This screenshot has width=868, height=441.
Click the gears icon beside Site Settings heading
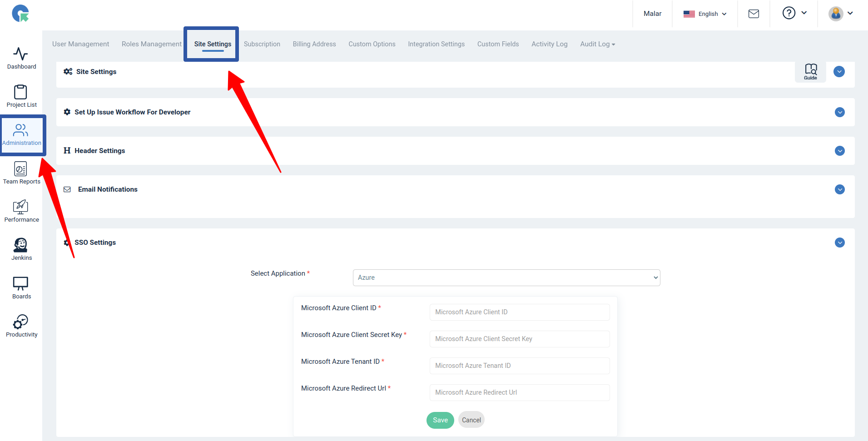(68, 72)
